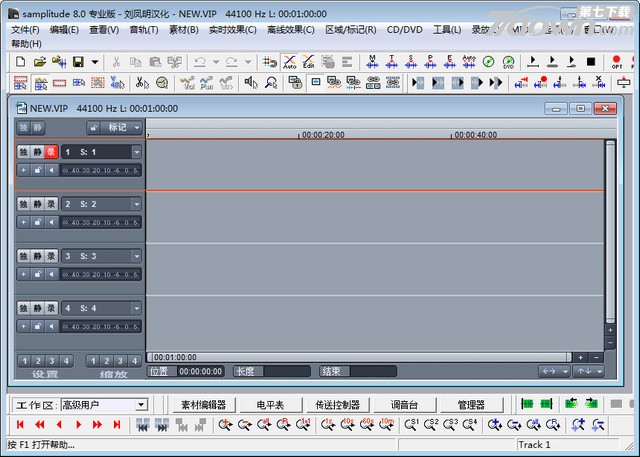Open track 1 name dropdown arrow

[x=137, y=152]
